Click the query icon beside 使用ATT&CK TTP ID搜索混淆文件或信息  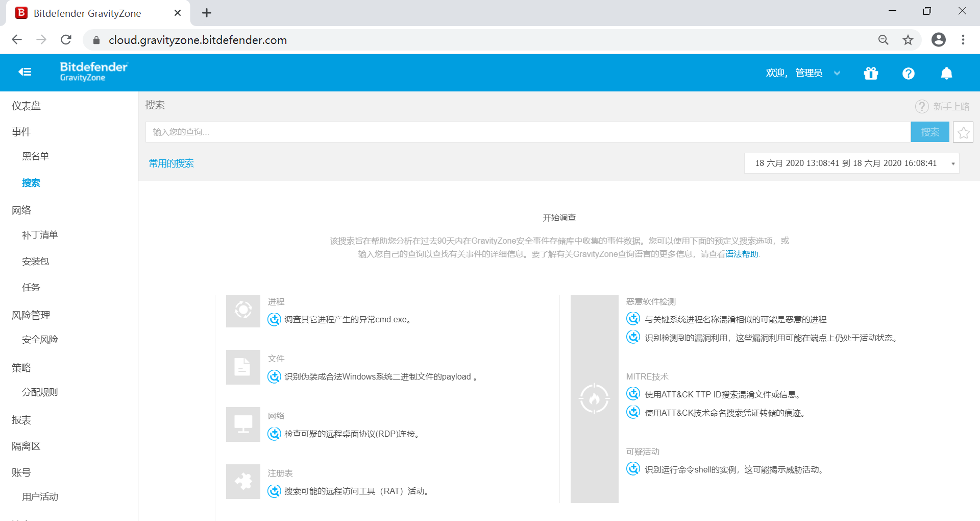click(x=633, y=394)
